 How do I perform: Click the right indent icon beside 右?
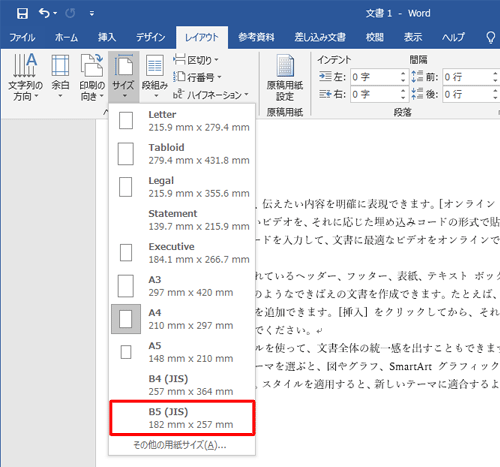325,94
